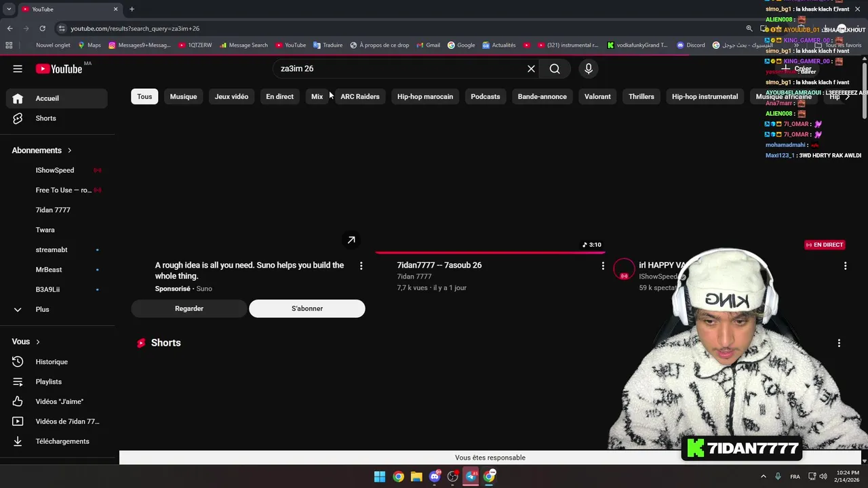
Task: Select the Bande-annonce filter chip
Action: click(542, 96)
